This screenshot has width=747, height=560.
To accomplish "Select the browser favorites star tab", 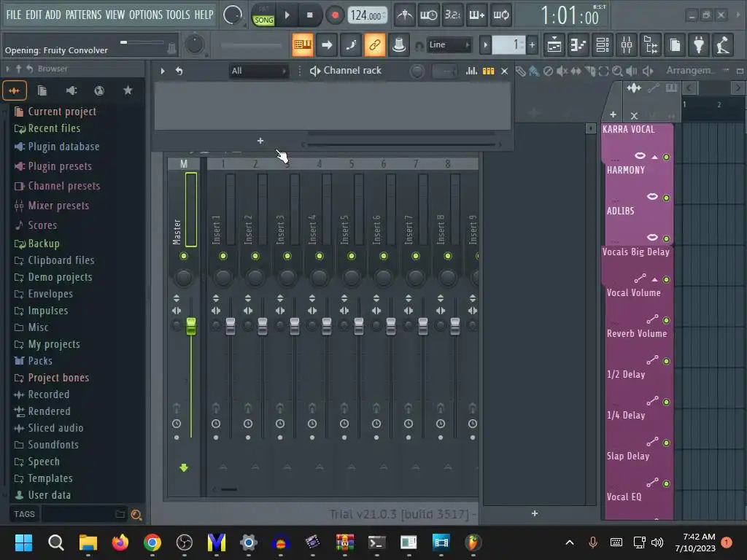I will (128, 90).
